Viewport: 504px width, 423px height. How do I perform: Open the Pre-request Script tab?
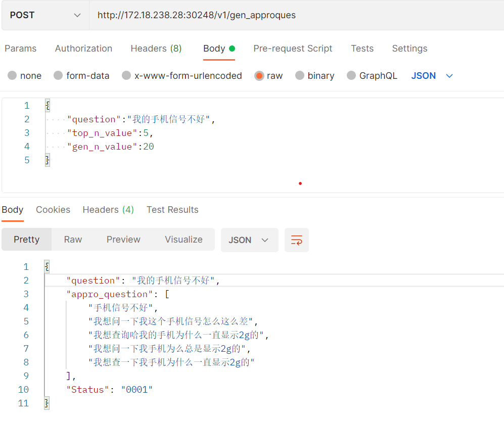tap(293, 49)
